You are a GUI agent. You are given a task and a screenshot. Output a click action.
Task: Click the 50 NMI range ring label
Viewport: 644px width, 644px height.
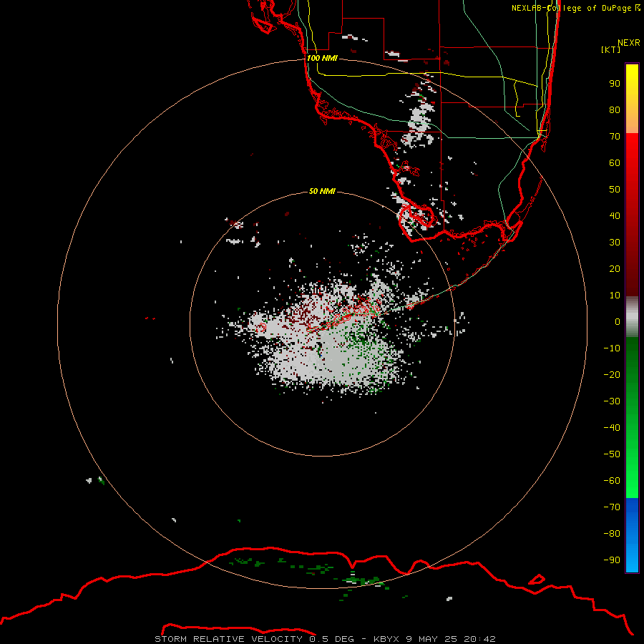322,191
